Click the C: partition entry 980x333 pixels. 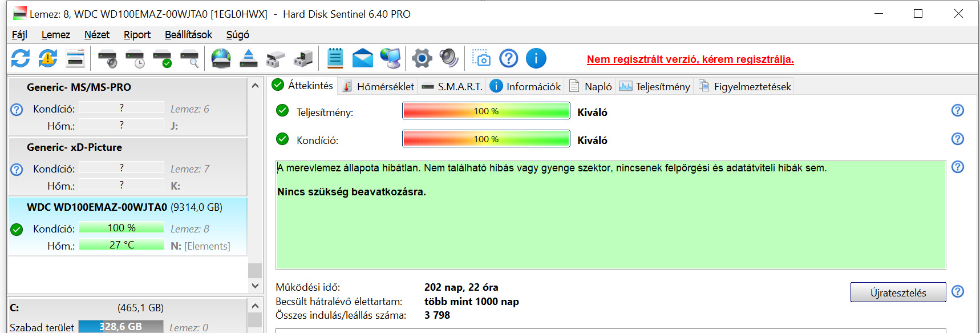[x=127, y=316]
